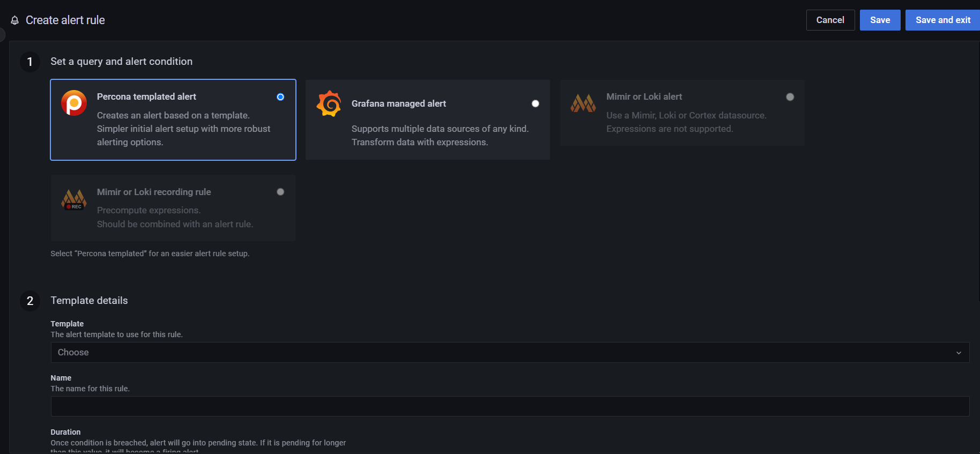Select the Mimir or Loki alert radio button
The height and width of the screenshot is (454, 980).
point(790,97)
